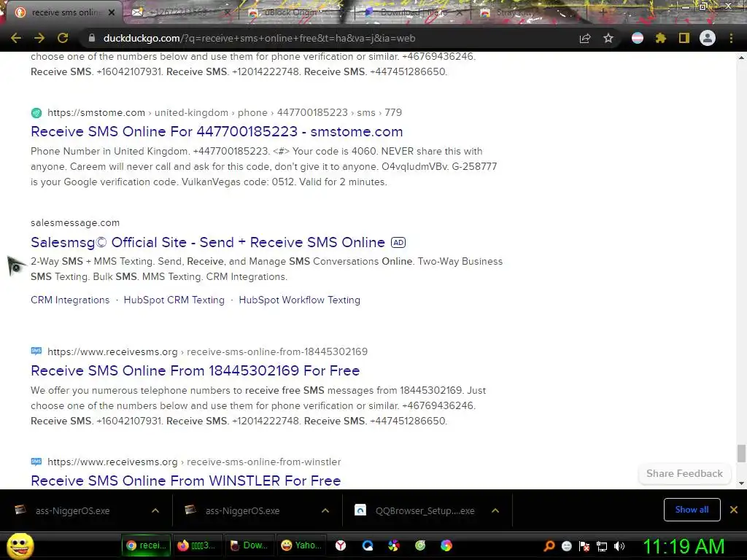Screen dimensions: 747x560
Task: Go back using the browser back arrow
Action: pyautogui.click(x=16, y=38)
